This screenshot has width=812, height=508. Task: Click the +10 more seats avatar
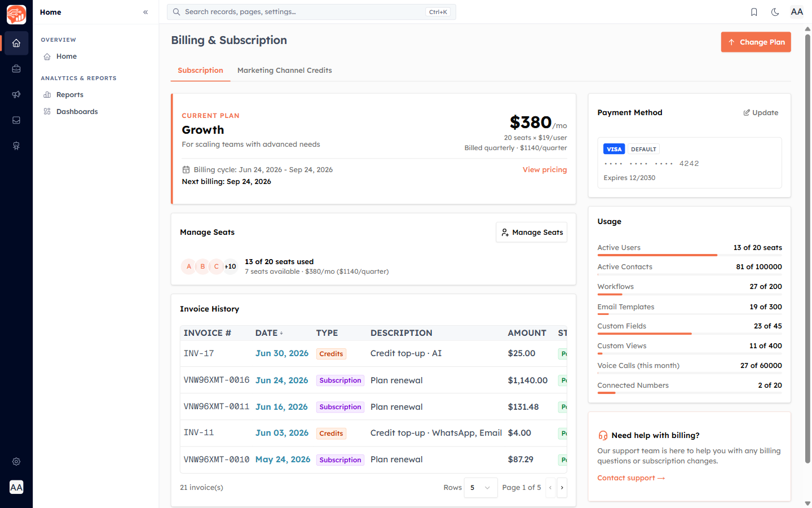point(230,266)
